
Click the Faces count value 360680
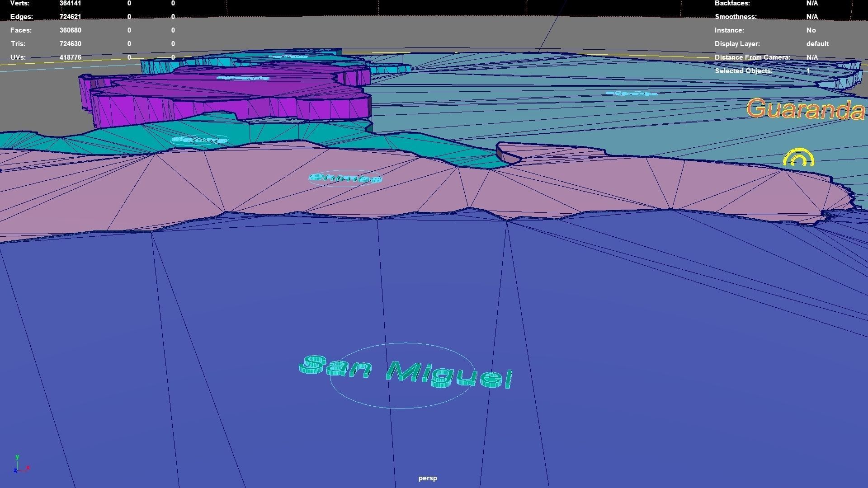coord(70,30)
